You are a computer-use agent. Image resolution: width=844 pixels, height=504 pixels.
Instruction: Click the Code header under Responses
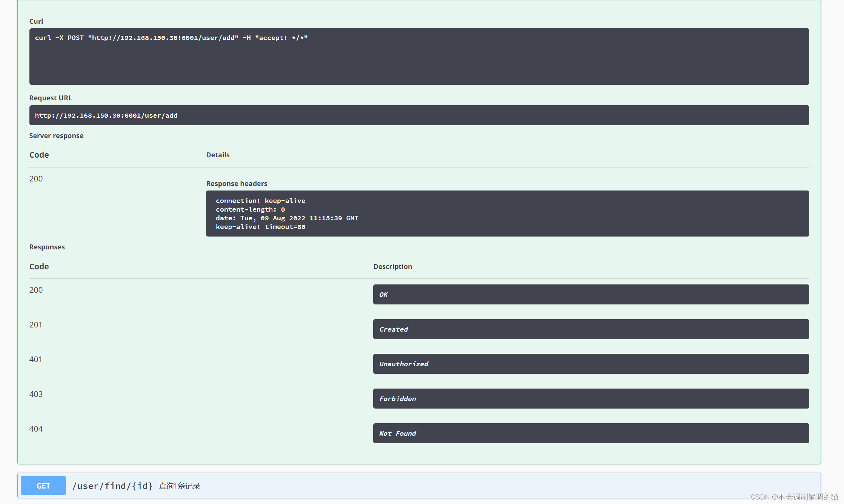pyautogui.click(x=39, y=266)
